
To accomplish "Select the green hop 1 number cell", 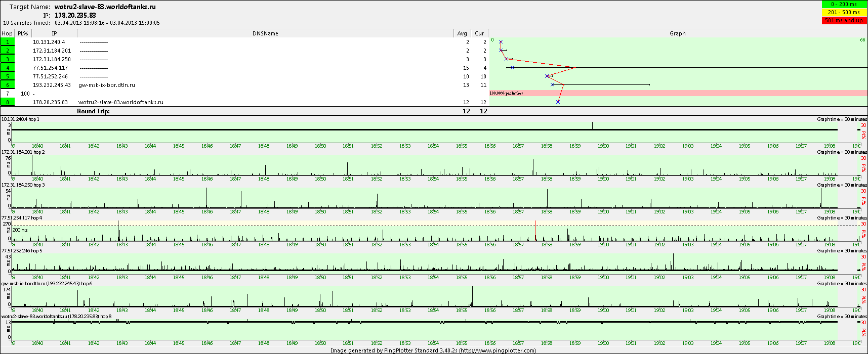I will (8, 42).
